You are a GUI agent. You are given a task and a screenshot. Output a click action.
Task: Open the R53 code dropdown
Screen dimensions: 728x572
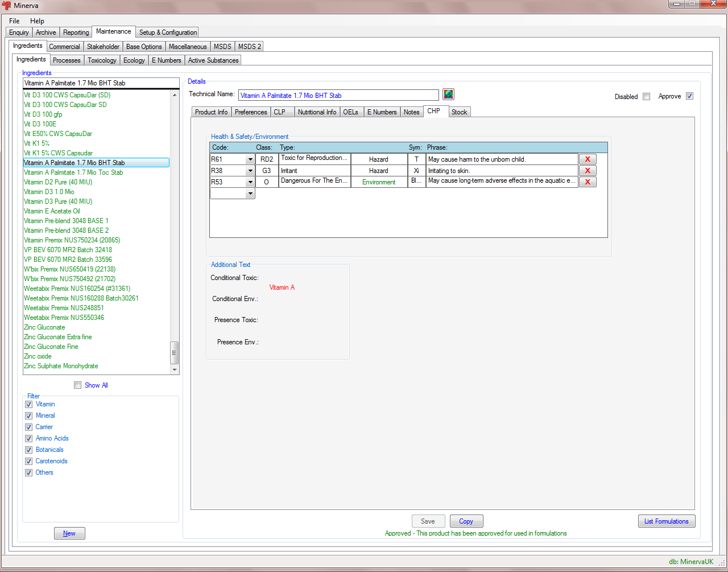click(x=250, y=182)
